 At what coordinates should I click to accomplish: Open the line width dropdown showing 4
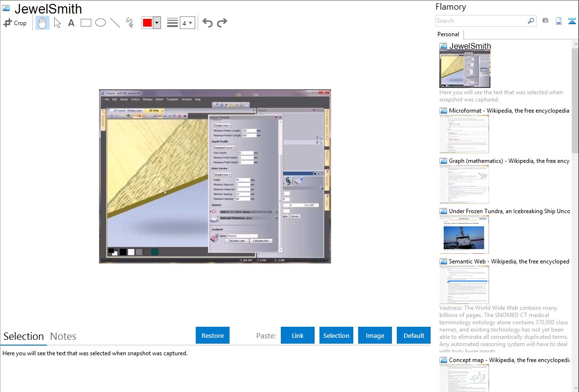point(187,23)
